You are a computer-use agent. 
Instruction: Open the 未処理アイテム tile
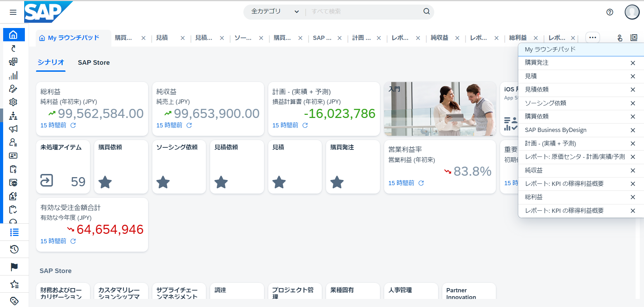tap(63, 167)
